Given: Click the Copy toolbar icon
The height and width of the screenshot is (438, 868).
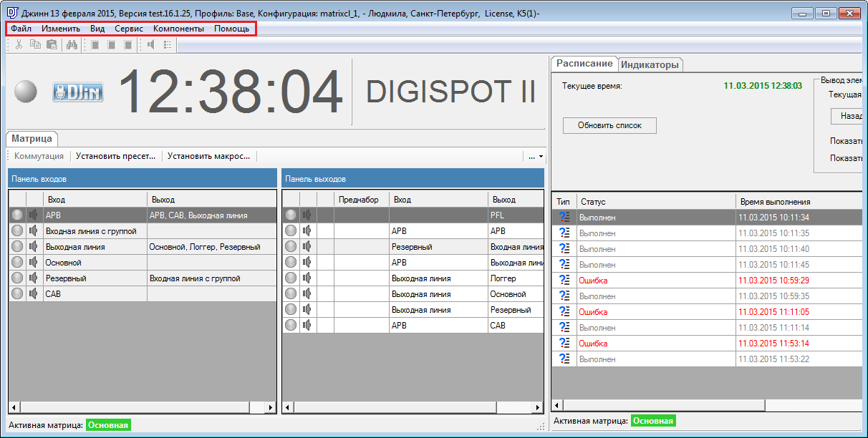Looking at the screenshot, I should [x=35, y=44].
